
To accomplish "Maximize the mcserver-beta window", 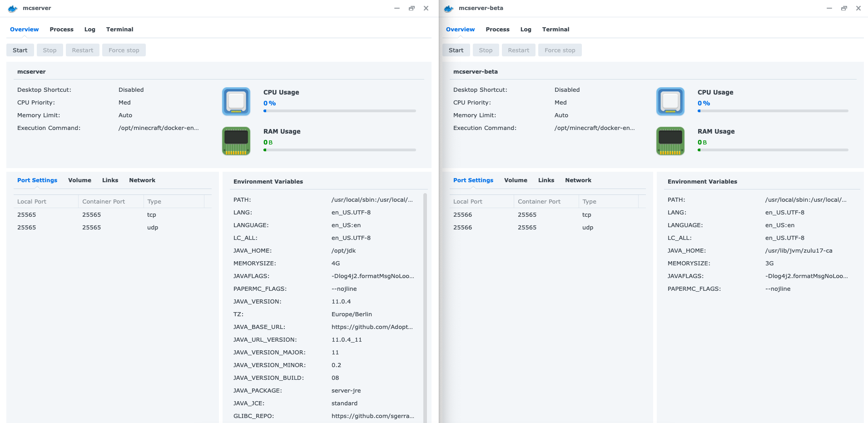I will pos(844,8).
